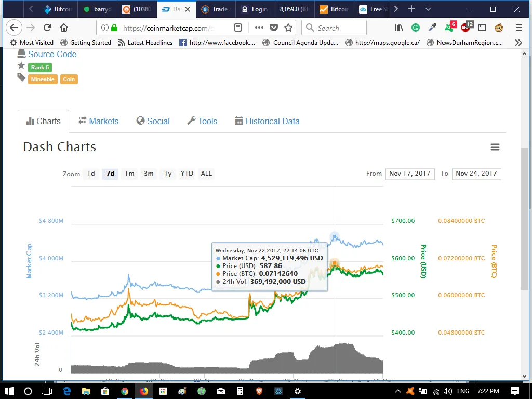Open the Social tab
The image size is (532, 399).
[x=153, y=121]
